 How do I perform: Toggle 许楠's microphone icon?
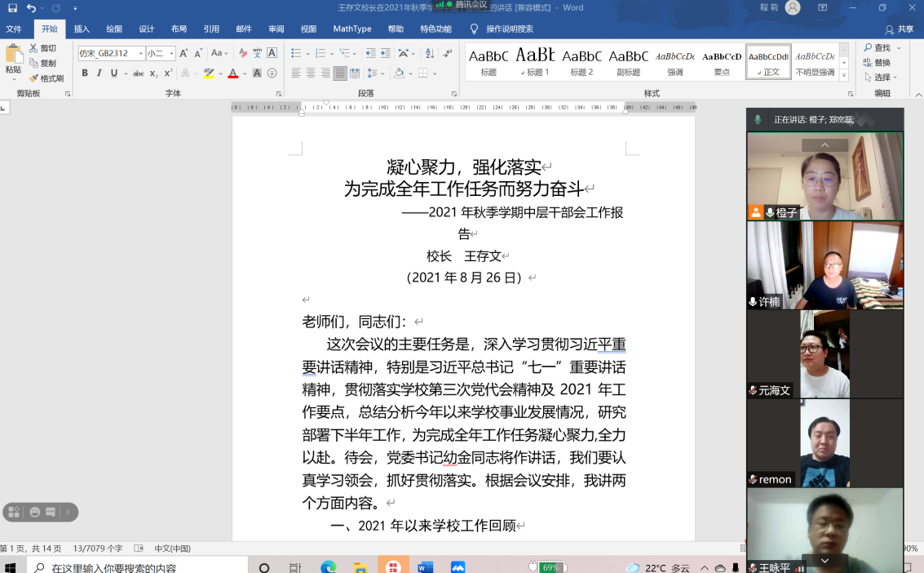(x=754, y=302)
